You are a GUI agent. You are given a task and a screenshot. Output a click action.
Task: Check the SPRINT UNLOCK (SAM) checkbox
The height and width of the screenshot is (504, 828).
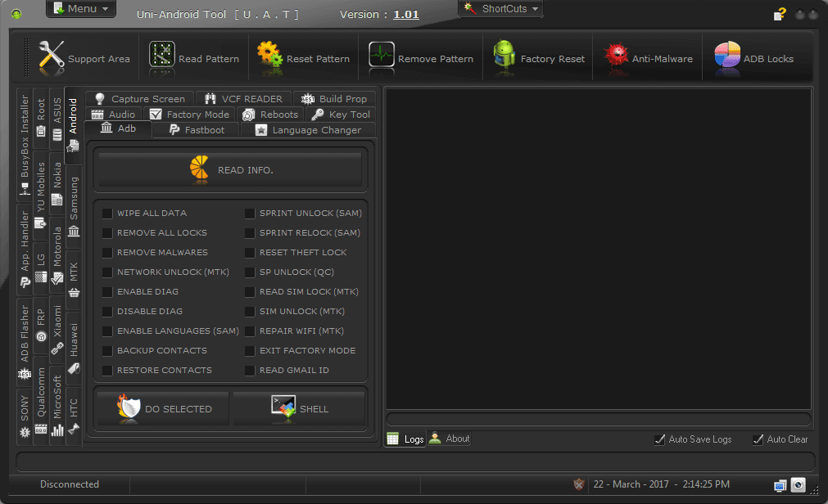[250, 214]
